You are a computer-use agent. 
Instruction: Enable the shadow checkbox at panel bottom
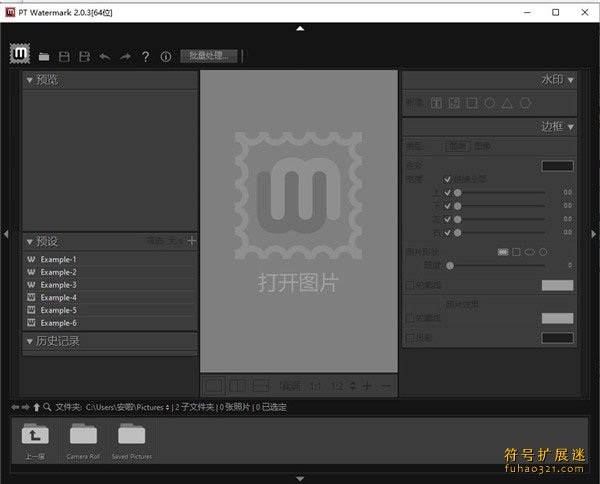(x=409, y=338)
